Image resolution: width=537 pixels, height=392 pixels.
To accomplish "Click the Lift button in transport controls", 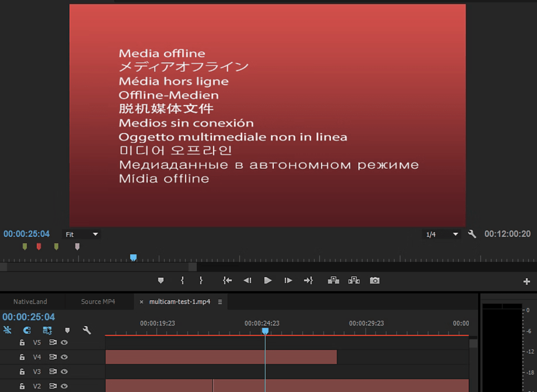I will pyautogui.click(x=333, y=280).
